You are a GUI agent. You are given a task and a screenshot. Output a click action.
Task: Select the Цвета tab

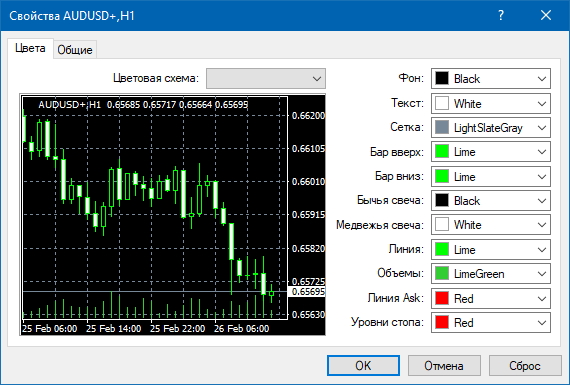click(30, 48)
